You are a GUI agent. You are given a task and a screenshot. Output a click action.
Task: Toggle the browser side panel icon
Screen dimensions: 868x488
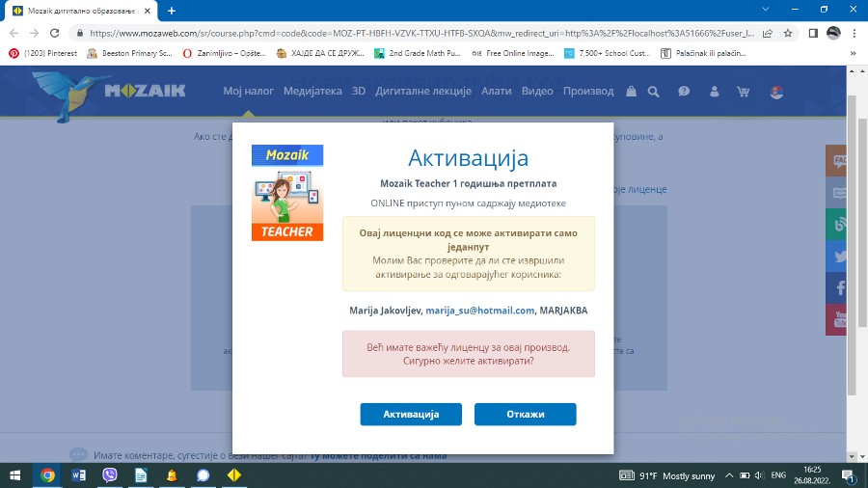(813, 33)
